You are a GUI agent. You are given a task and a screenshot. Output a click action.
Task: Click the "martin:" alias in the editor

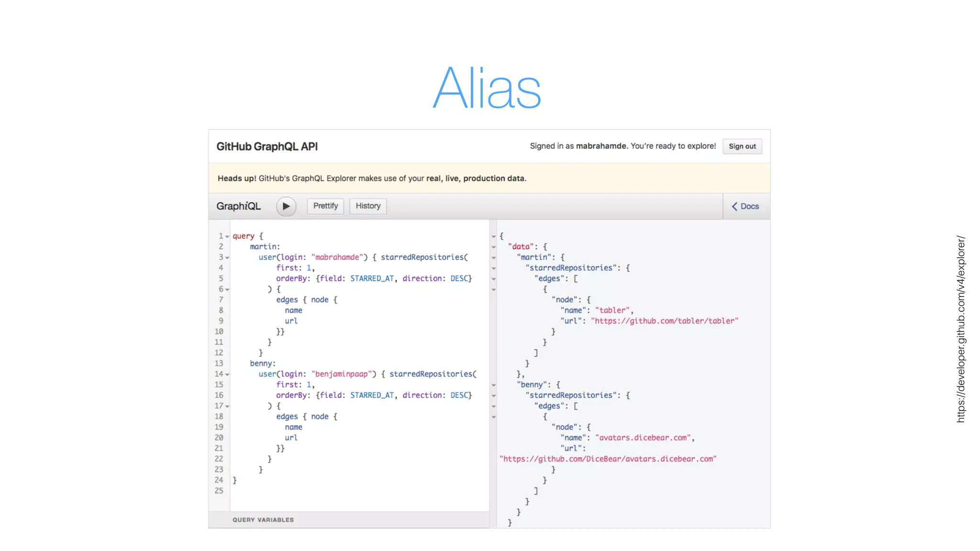click(265, 247)
